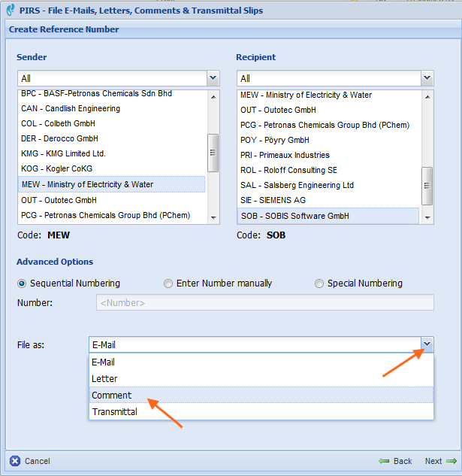Select BPC - BASF-Petronas Chemicals sender
The width and height of the screenshot is (462, 476).
(x=112, y=93)
